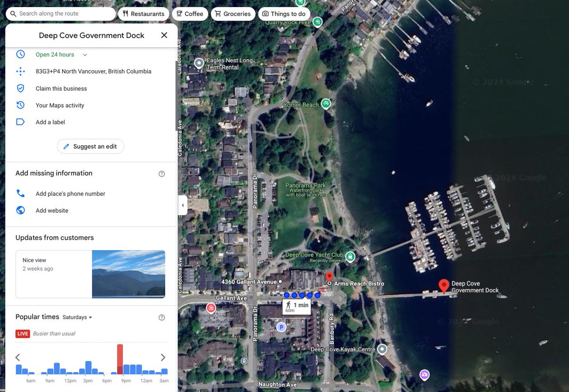Click the search magnifier icon

pyautogui.click(x=13, y=14)
